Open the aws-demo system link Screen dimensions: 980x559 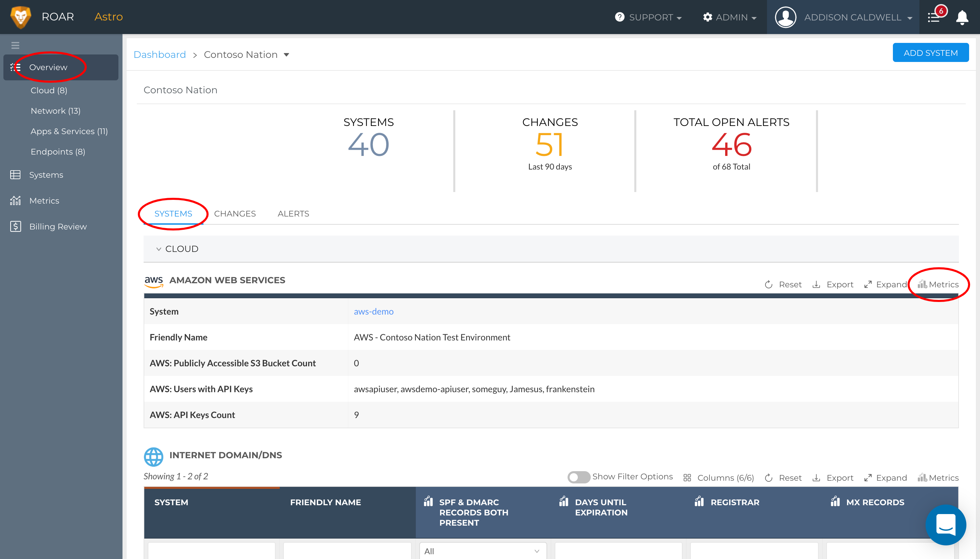point(373,312)
